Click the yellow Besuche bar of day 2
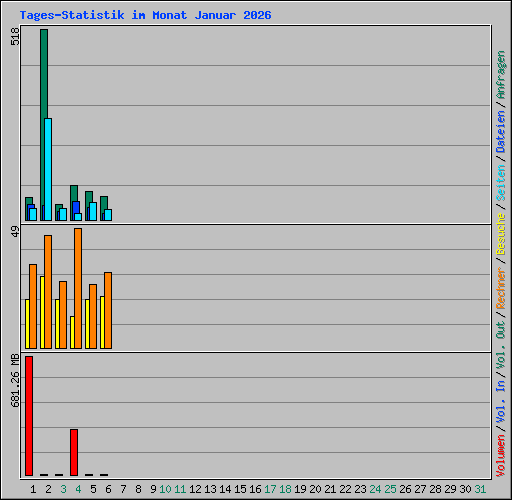Viewport: 512px width, 500px height. 42,312
